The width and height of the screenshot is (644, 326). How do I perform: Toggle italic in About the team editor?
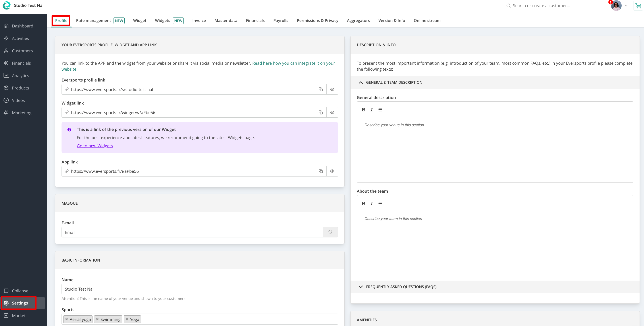click(372, 203)
